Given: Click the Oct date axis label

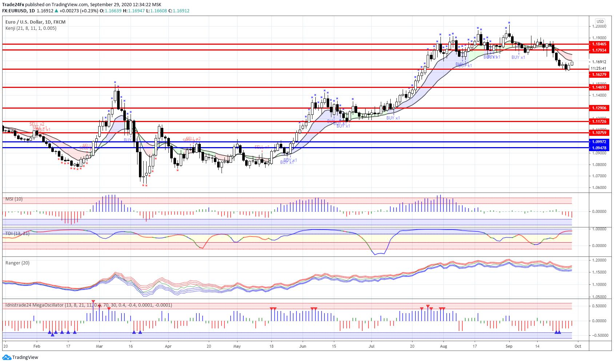Looking at the screenshot, I should (578, 346).
